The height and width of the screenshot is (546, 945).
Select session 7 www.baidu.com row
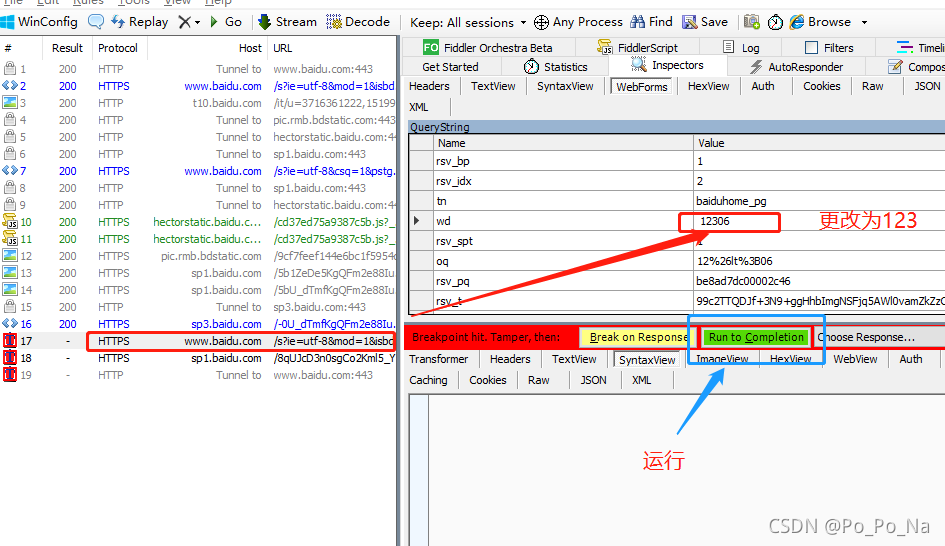[x=198, y=171]
